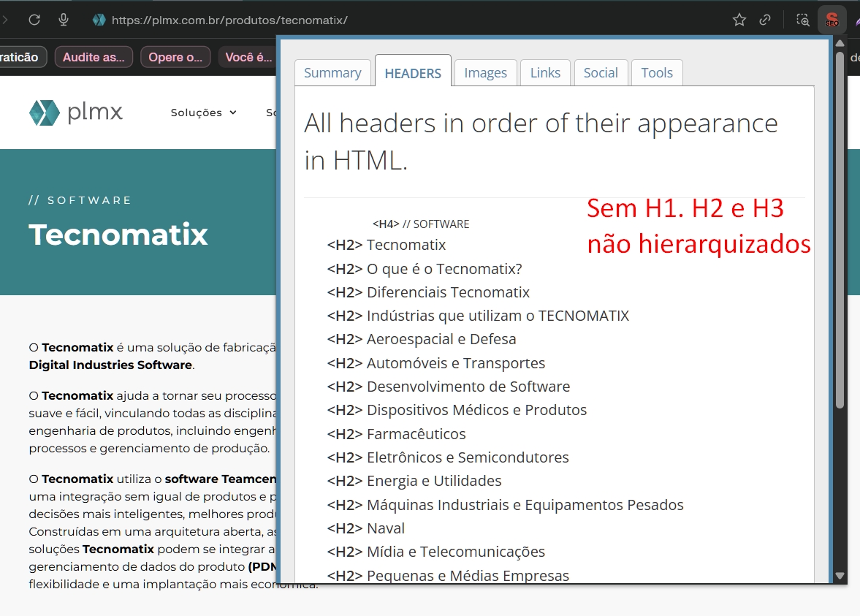The height and width of the screenshot is (616, 860).
Task: Click the H4 '// SOFTWARE' header entry
Action: pos(421,224)
